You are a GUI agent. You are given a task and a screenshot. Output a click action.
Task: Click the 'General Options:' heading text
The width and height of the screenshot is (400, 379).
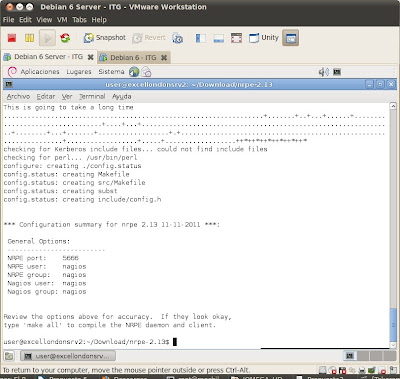[x=39, y=241]
